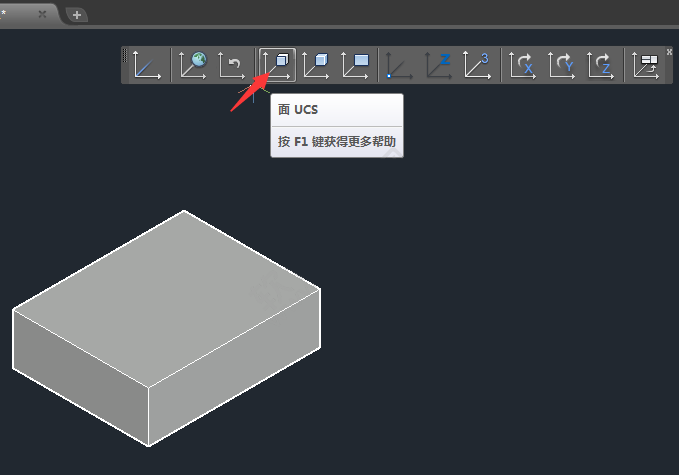This screenshot has width=679, height=475.
Task: Close the UCS toolbar
Action: point(669,52)
